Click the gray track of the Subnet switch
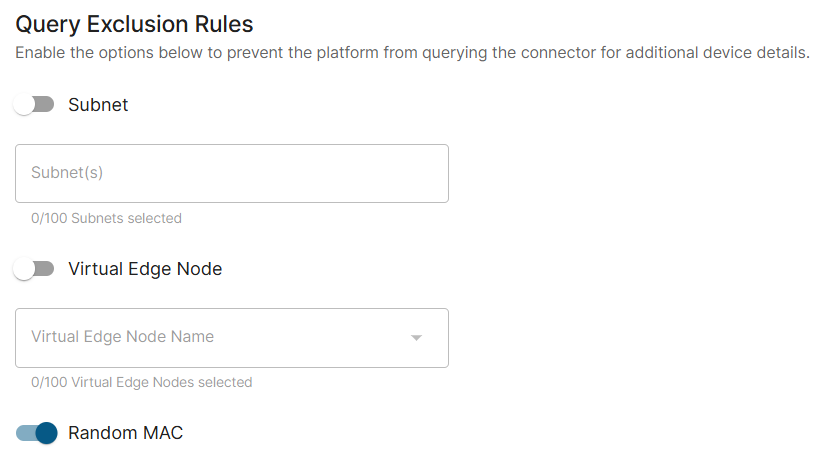 coord(44,104)
